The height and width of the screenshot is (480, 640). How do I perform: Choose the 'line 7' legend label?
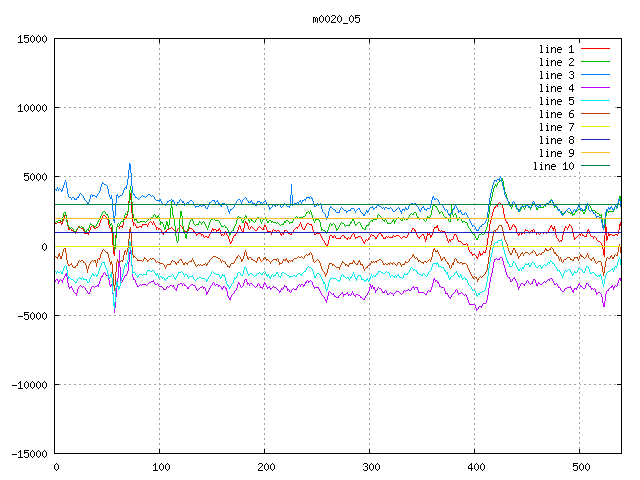click(x=556, y=127)
